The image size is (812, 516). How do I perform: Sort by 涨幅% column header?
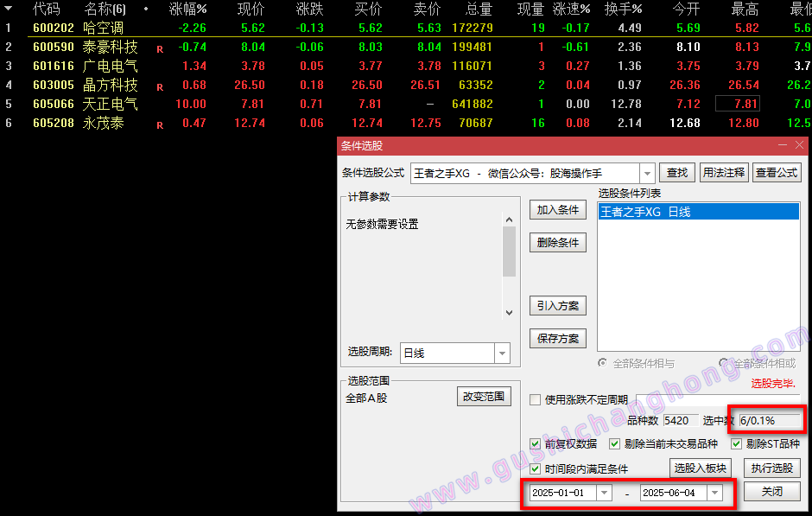(187, 9)
